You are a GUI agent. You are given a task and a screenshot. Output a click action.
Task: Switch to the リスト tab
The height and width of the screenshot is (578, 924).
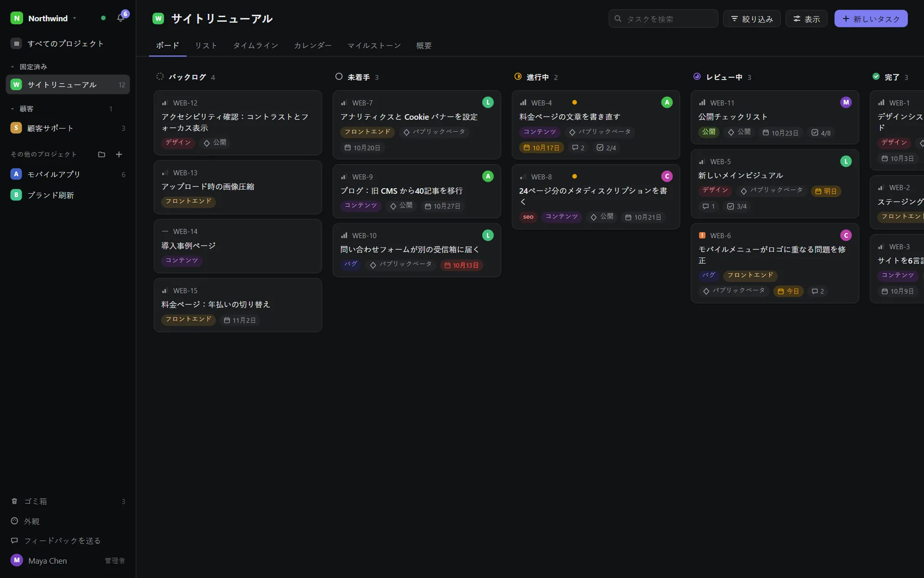(206, 45)
